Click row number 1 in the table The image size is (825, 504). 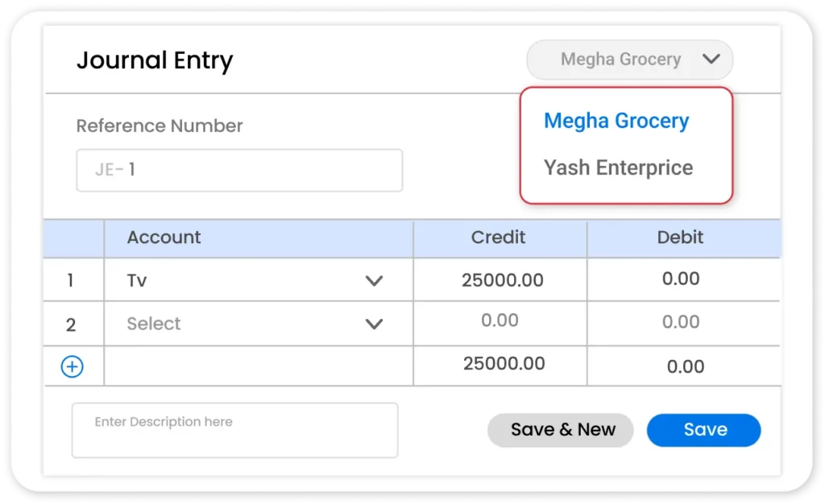coord(70,281)
